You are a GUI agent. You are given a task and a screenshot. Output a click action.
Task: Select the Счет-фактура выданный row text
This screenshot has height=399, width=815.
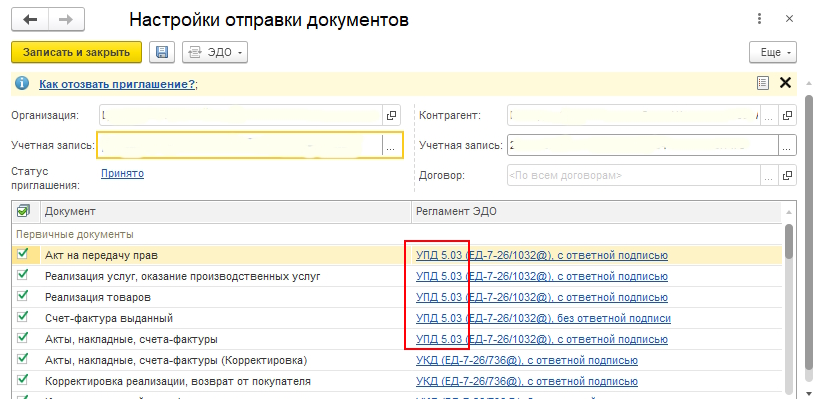[x=109, y=318]
